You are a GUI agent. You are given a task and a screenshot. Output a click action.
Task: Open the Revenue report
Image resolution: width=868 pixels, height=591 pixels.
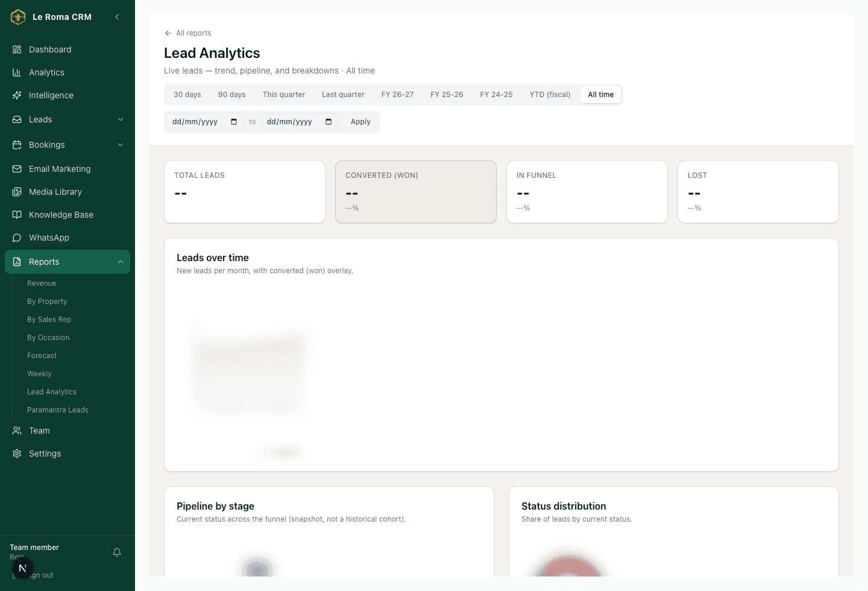42,283
